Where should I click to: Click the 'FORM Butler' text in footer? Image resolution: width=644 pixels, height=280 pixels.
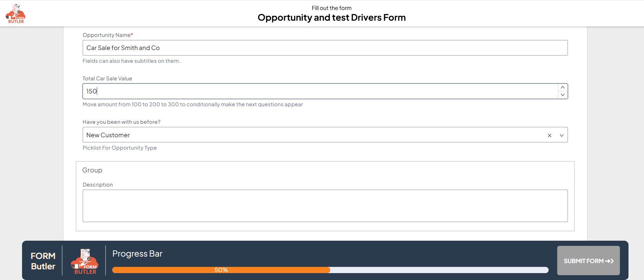tap(43, 261)
